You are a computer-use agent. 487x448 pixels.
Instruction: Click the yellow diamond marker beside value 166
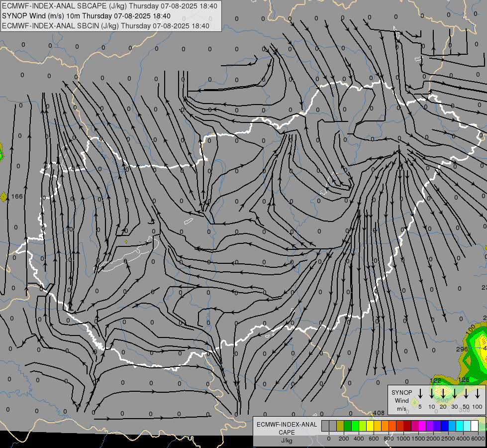[3, 197]
